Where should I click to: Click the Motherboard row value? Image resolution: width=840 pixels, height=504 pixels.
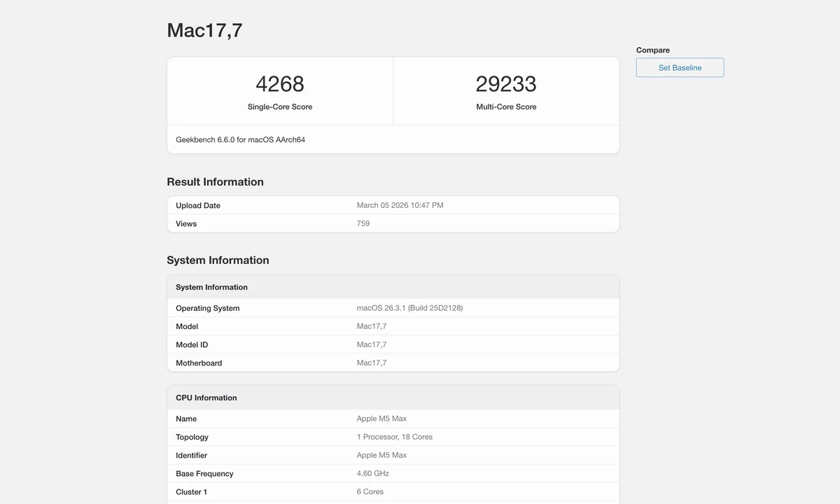(x=372, y=363)
